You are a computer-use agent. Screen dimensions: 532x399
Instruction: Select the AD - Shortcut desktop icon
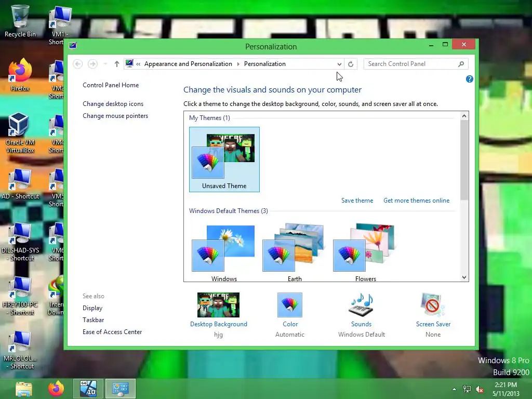(20, 183)
